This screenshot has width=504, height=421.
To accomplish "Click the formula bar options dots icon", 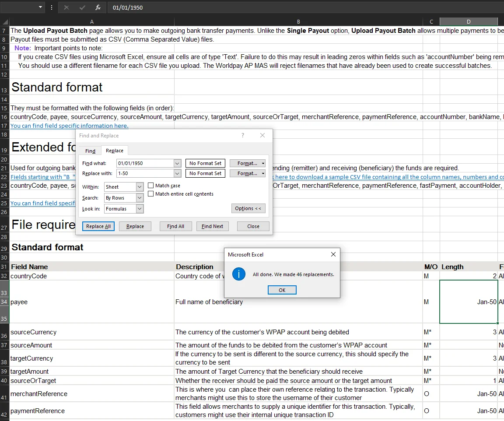I will (x=52, y=7).
